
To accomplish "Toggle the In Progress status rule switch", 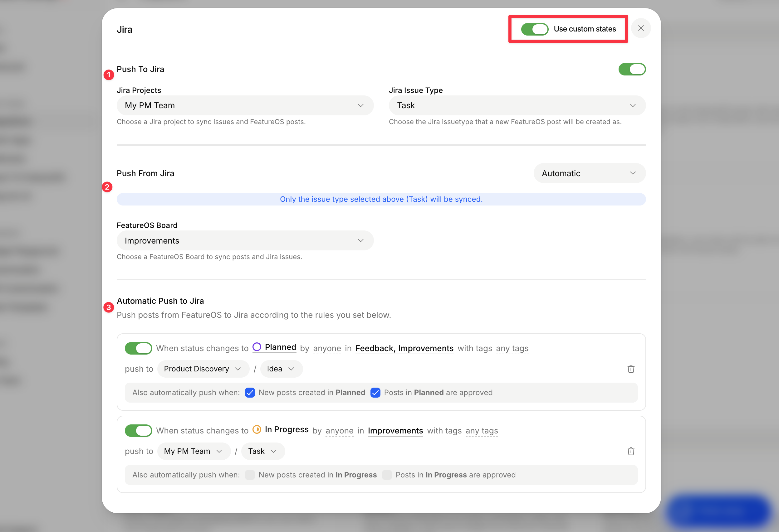I will 139,431.
